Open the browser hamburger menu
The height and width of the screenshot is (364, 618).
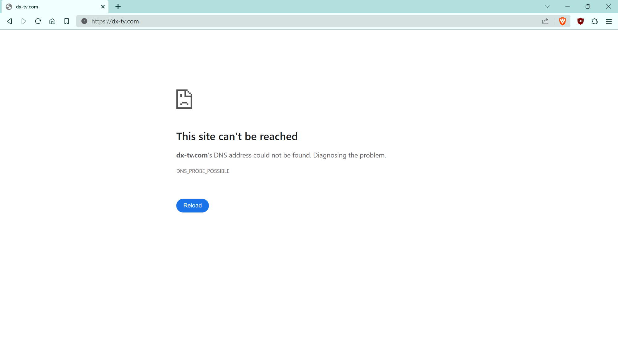[609, 21]
